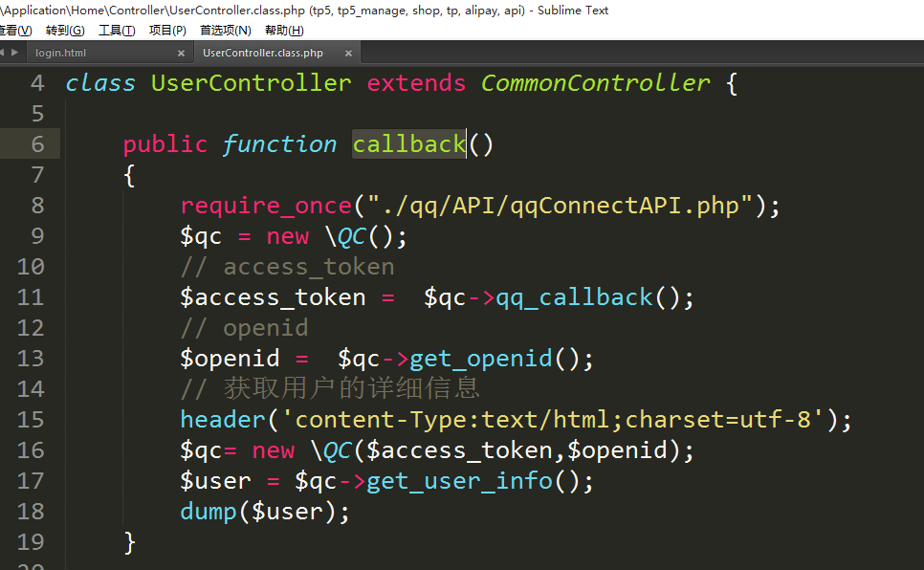Viewport: 924px width, 570px height.
Task: Close the UserController.class.php tab
Action: click(x=348, y=54)
